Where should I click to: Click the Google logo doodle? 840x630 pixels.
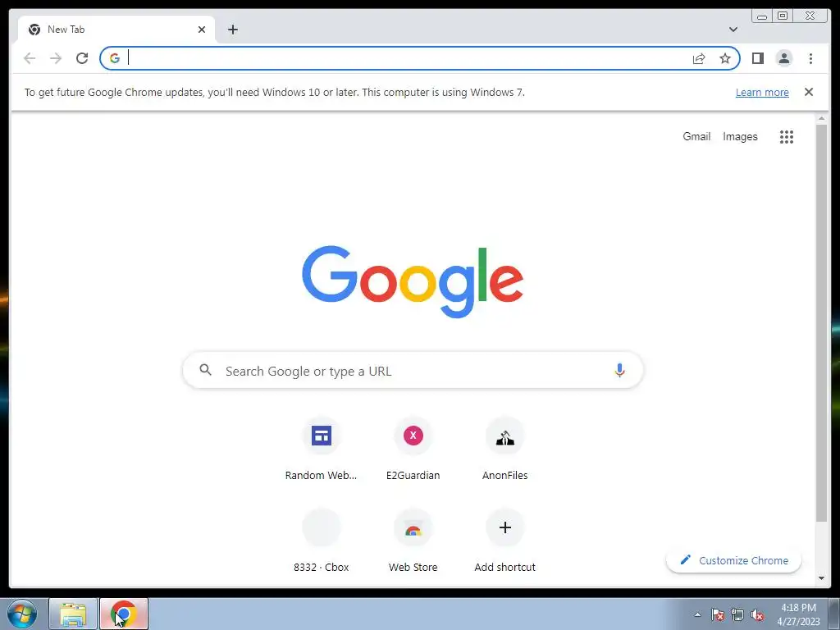[x=413, y=282]
